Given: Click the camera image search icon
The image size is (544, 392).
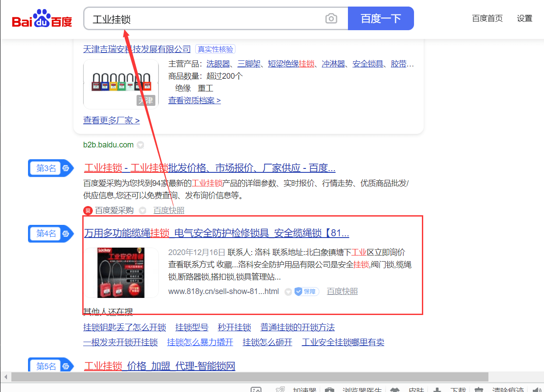Looking at the screenshot, I should tap(331, 18).
